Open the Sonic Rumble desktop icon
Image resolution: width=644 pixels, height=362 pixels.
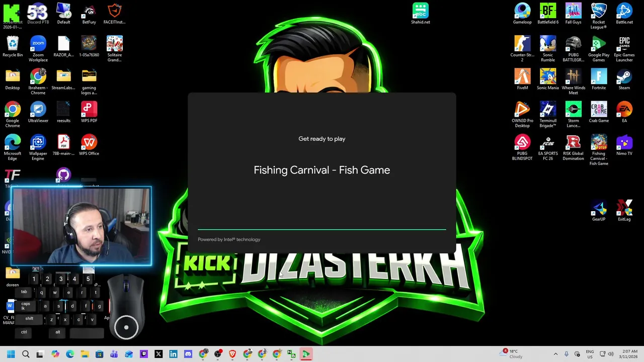(x=548, y=49)
